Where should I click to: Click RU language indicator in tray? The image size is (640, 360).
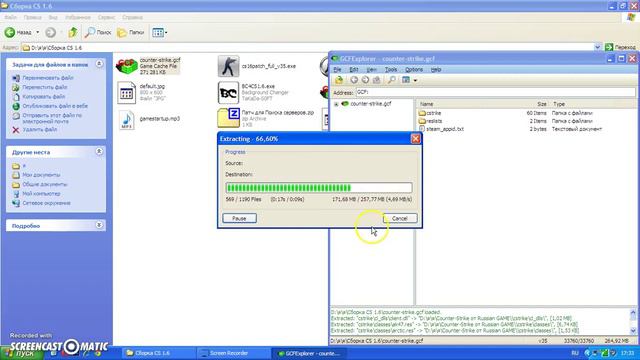575,353
